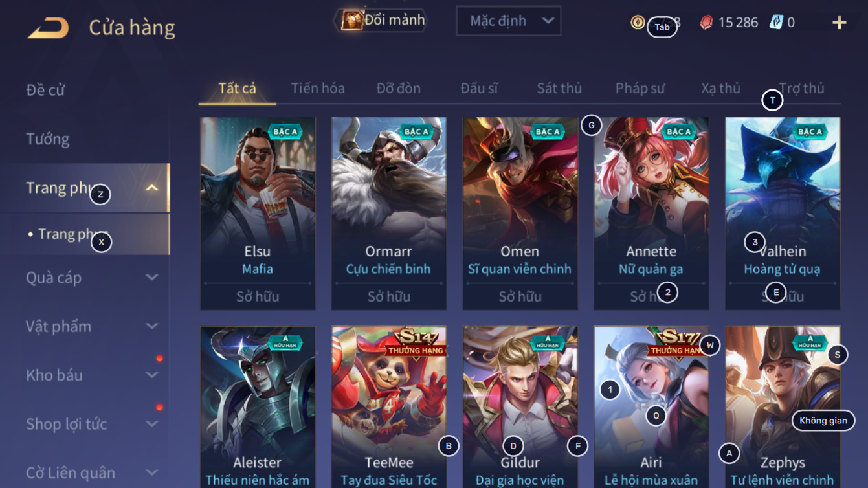Open the Omen Sĩ quan viễn chinh skin
The image size is (868, 488).
(x=520, y=214)
